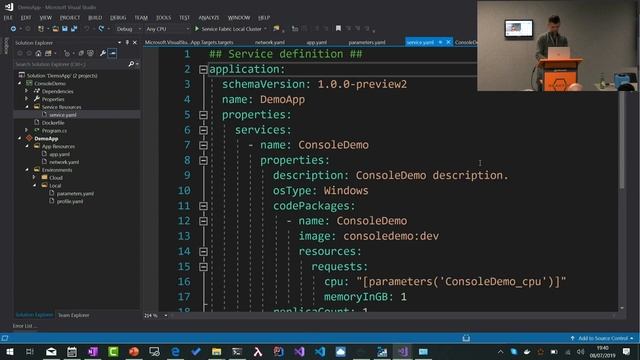This screenshot has height=360, width=640.
Task: Expand the Properties node in Solution Explorer
Action: click(27, 99)
